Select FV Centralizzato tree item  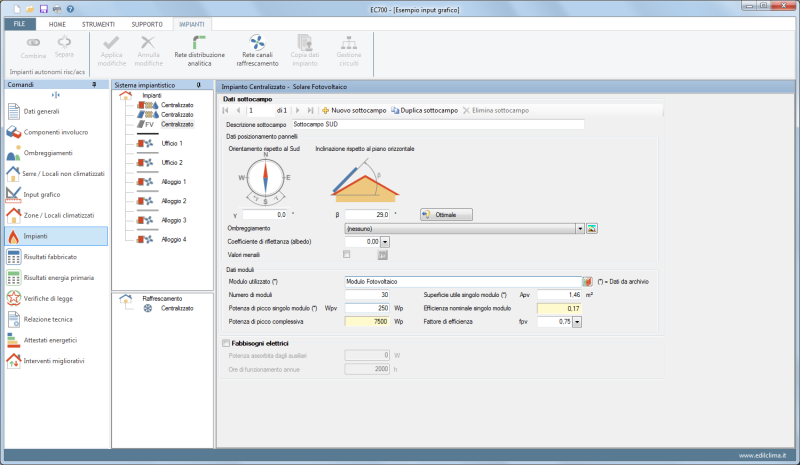click(166, 125)
